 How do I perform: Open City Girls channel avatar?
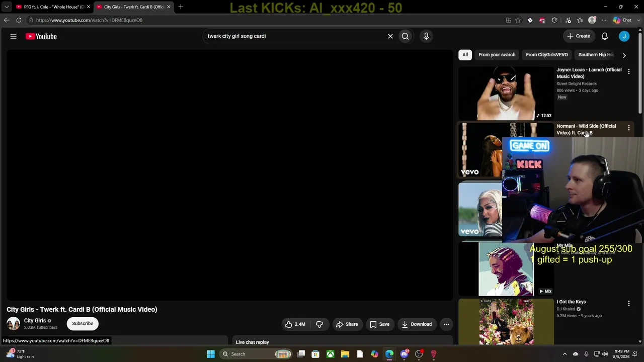pos(14,324)
